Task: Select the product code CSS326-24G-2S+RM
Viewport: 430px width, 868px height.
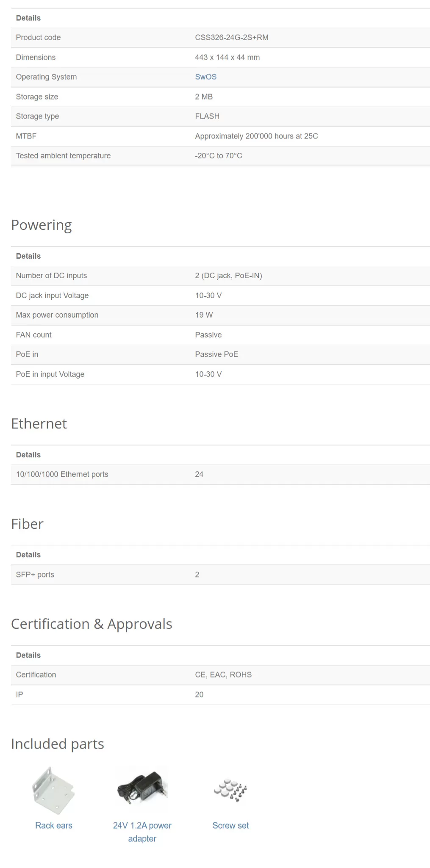Action: [232, 37]
